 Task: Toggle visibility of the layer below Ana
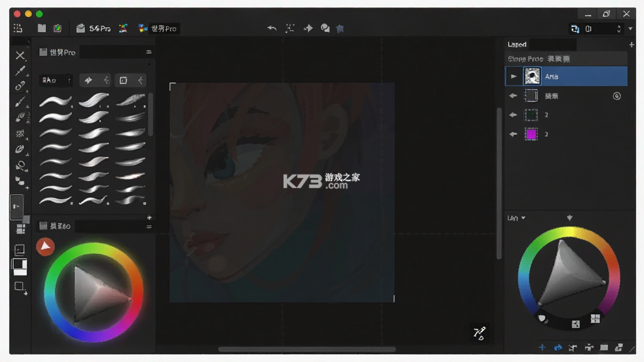(x=513, y=96)
